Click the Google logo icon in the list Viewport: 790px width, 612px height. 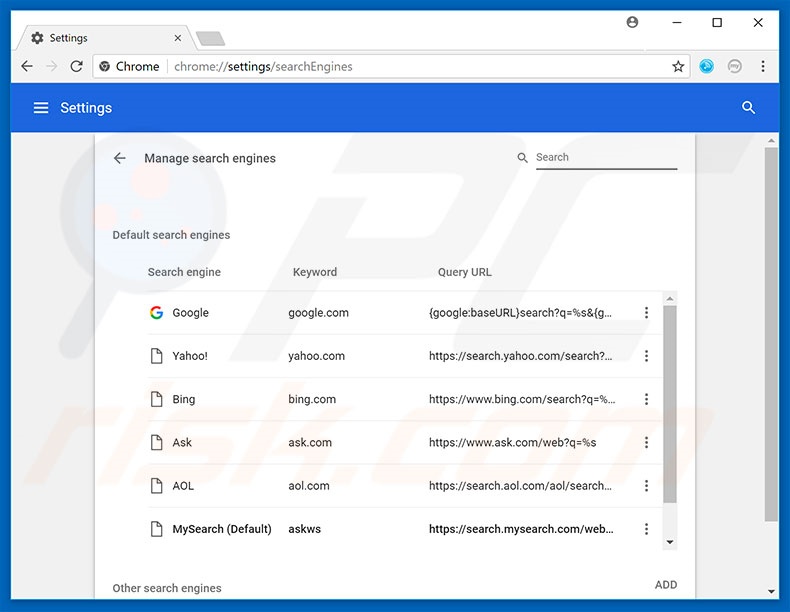click(x=156, y=313)
